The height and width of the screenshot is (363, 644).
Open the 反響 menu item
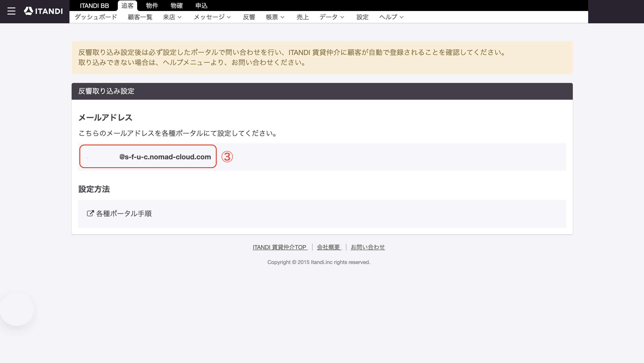(249, 17)
